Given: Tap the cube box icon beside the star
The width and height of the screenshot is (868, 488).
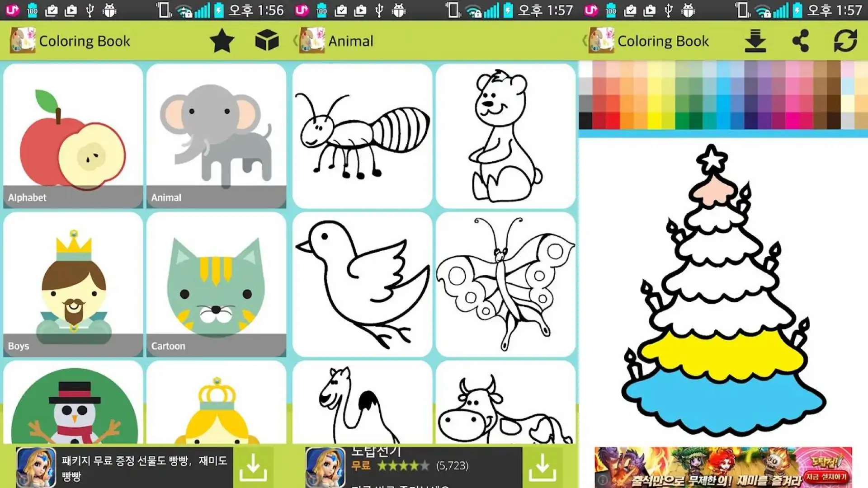Looking at the screenshot, I should [267, 41].
